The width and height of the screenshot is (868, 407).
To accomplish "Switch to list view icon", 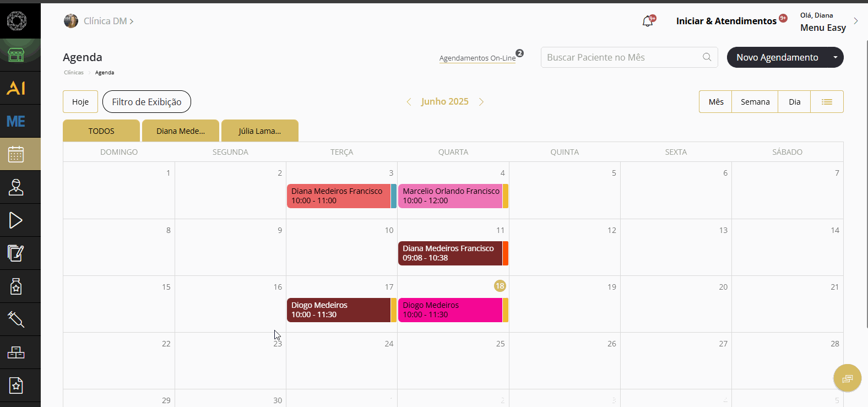I will [827, 102].
